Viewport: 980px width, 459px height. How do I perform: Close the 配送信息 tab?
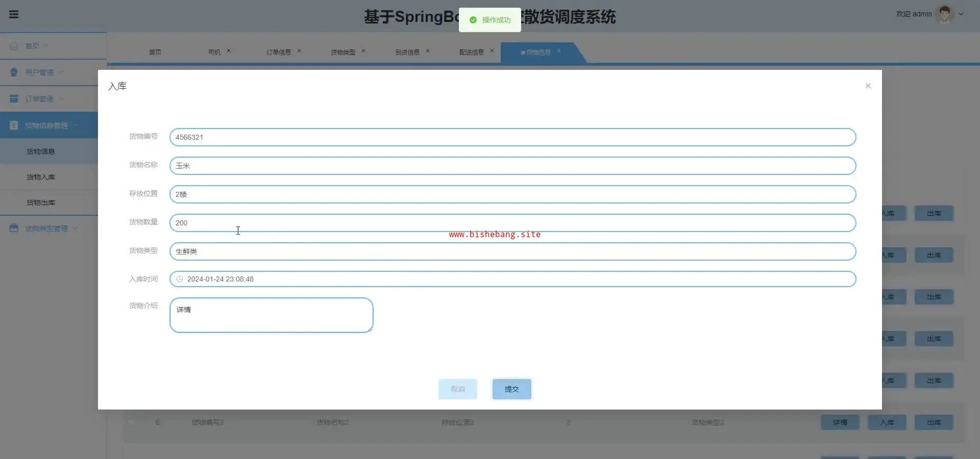pos(492,50)
